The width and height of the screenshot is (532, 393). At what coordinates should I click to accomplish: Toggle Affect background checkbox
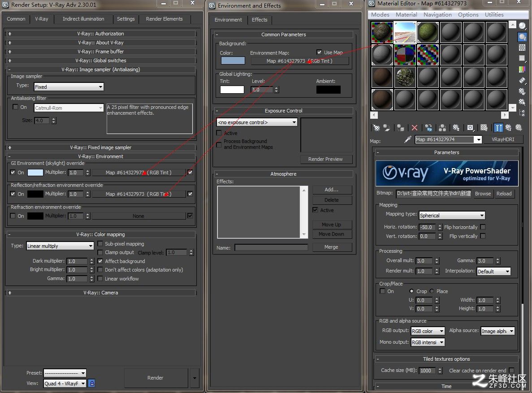pyautogui.click(x=100, y=261)
